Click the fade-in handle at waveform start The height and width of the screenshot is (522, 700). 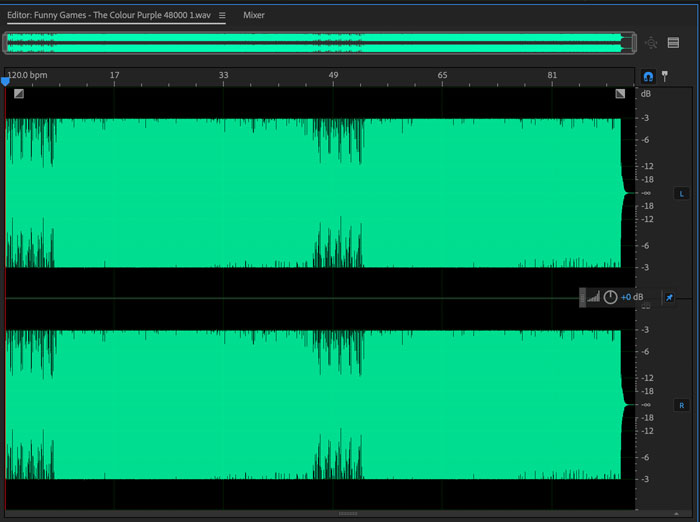pos(19,93)
